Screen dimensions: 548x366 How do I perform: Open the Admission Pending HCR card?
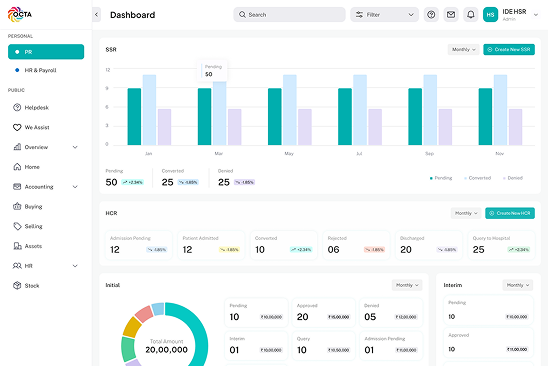pos(139,245)
